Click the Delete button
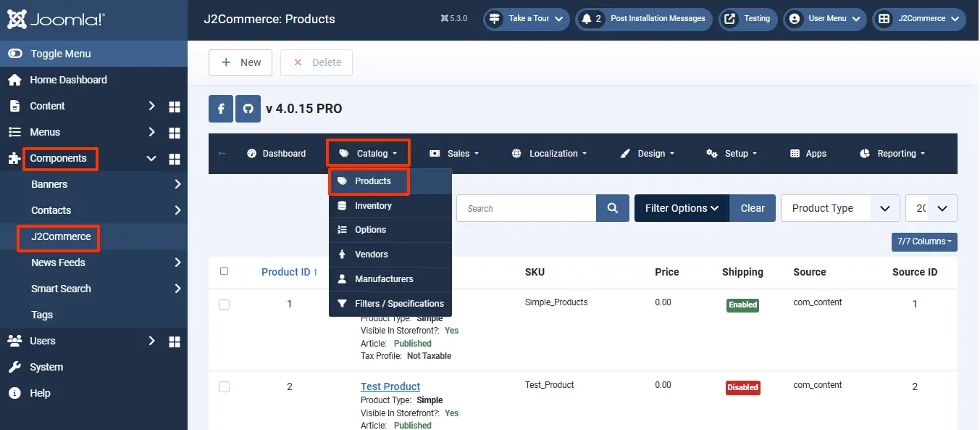The height and width of the screenshot is (430, 980). click(x=317, y=63)
